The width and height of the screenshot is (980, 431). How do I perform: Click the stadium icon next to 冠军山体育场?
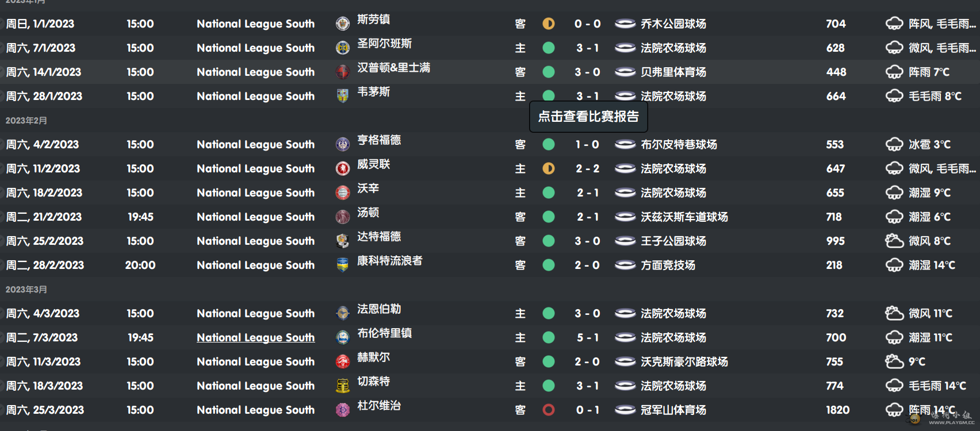click(x=625, y=410)
